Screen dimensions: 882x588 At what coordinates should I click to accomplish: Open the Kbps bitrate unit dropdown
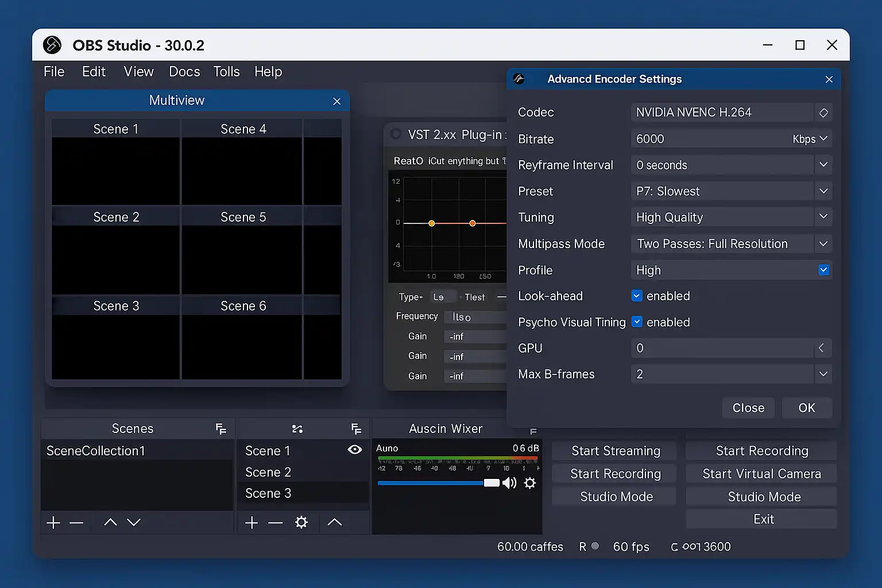coord(810,139)
